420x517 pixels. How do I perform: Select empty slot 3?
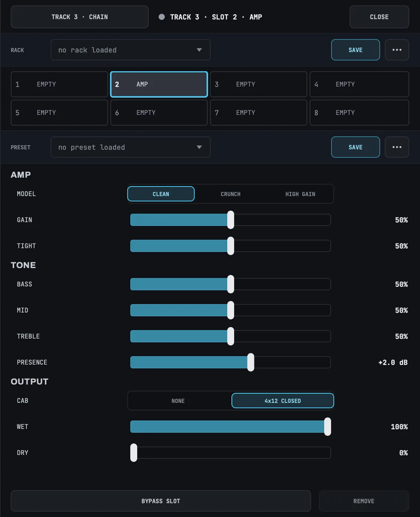click(x=259, y=84)
